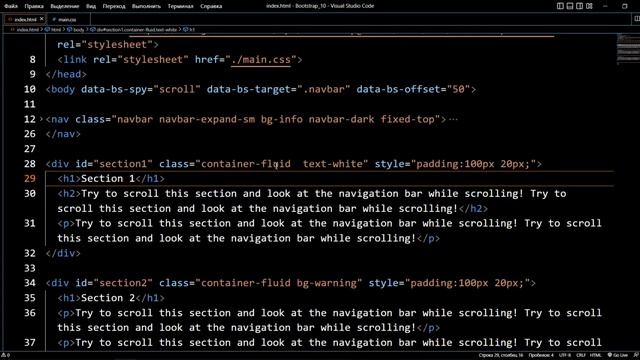Click line number 10 in the gutter
Image resolution: width=640 pixels, height=360 pixels.
pos(29,89)
